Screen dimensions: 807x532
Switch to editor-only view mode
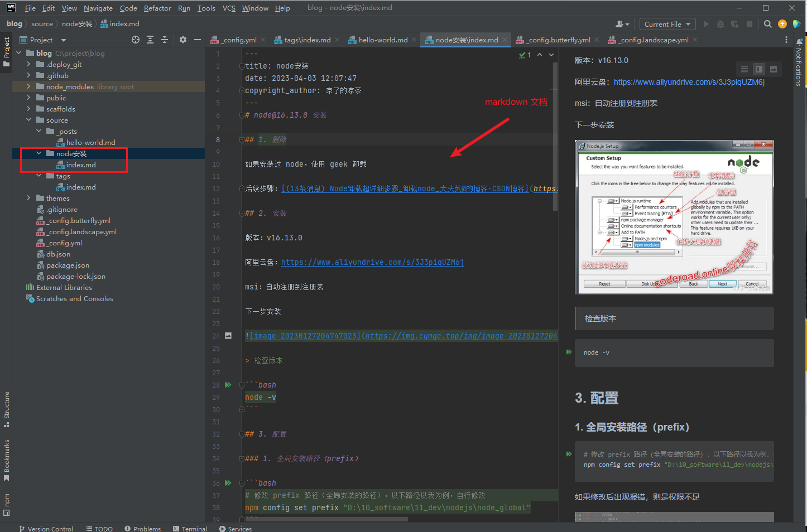(744, 69)
